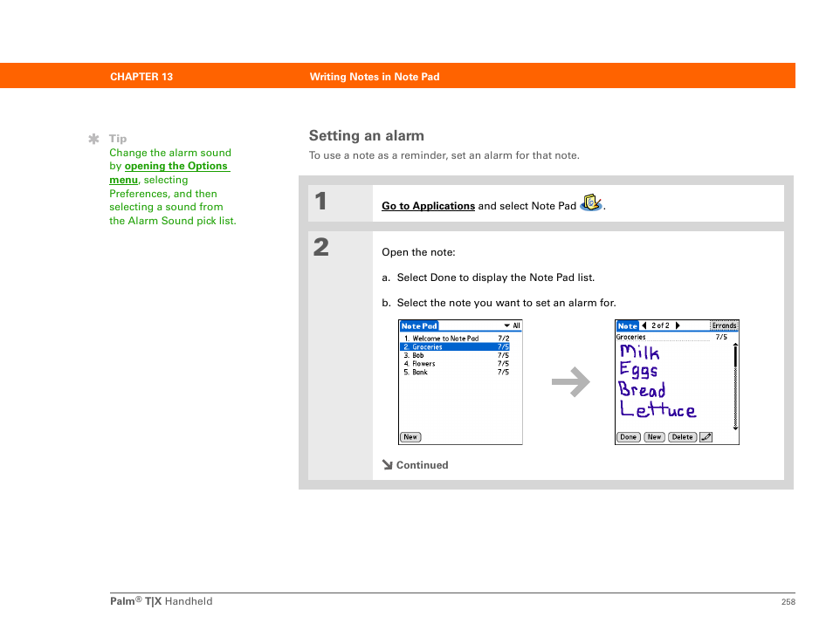
Task: Select the pen tool icon beside Delete
Action: point(706,437)
